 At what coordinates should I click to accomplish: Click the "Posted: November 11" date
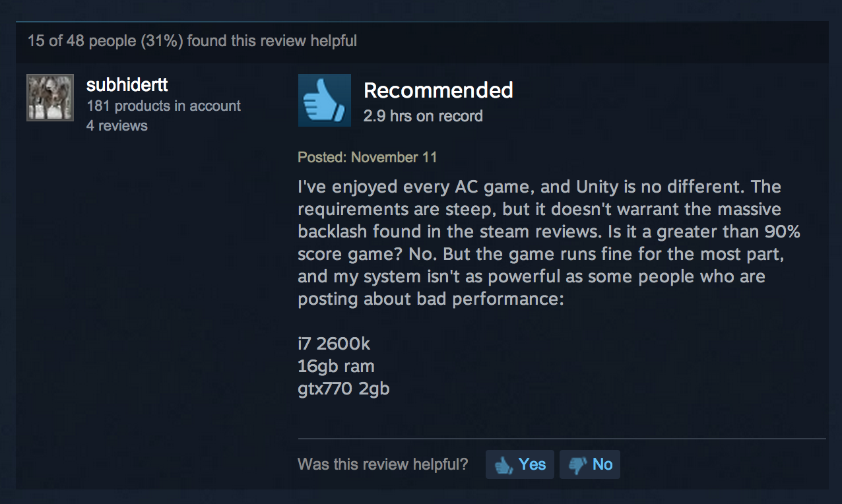(x=368, y=158)
